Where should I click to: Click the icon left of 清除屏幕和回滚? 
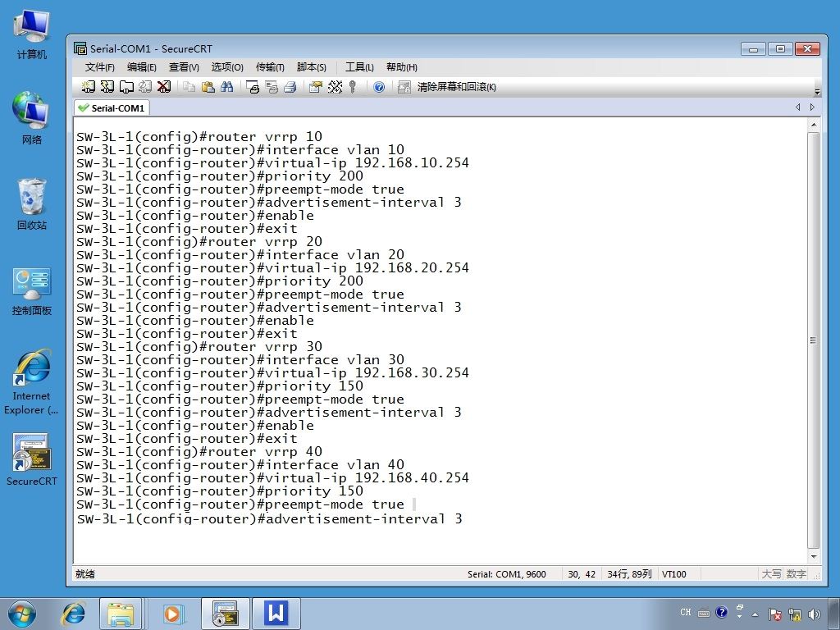(x=404, y=87)
